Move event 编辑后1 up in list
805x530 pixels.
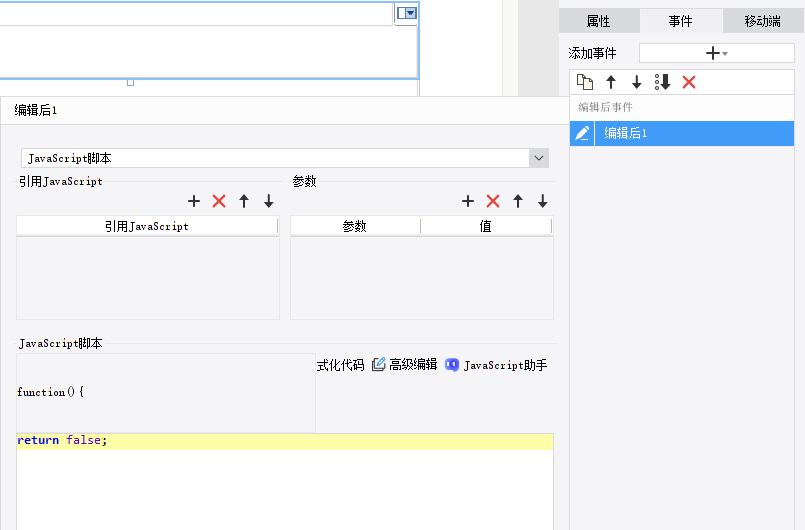coord(611,82)
